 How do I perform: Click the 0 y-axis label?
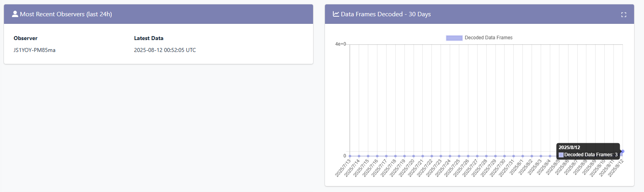344,156
